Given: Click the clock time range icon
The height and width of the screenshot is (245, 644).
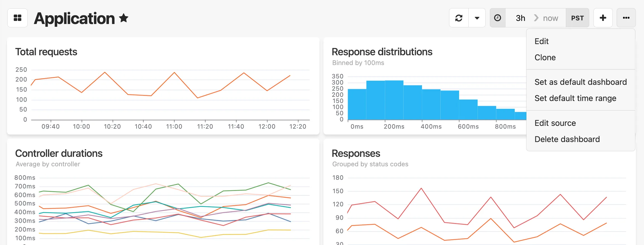Looking at the screenshot, I should (497, 18).
